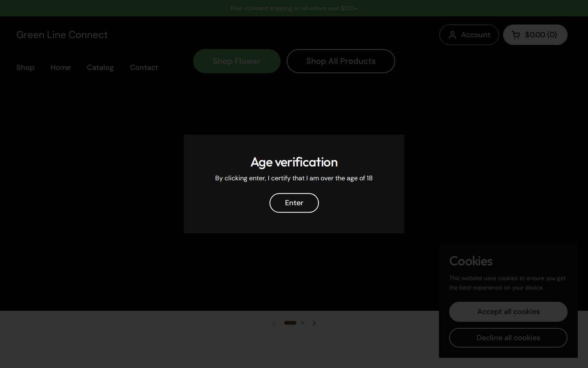Viewport: 588px width, 368px height.
Task: Click the Shop All Products button
Action: (x=341, y=61)
